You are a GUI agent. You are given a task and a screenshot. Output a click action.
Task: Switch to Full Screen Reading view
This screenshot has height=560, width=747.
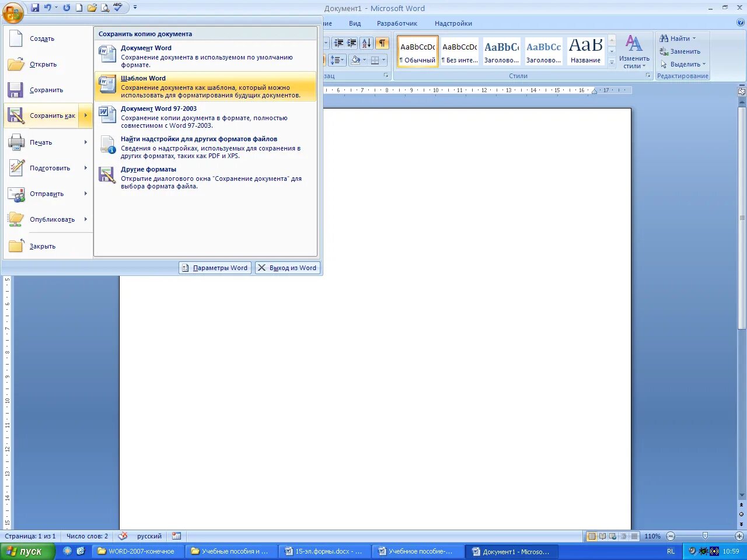602,536
